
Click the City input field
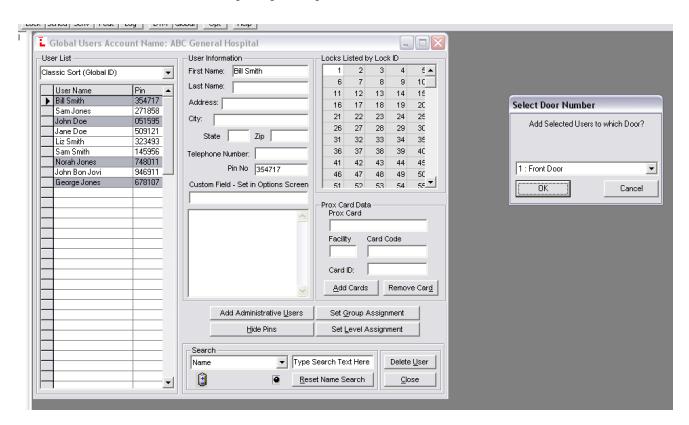click(x=261, y=120)
